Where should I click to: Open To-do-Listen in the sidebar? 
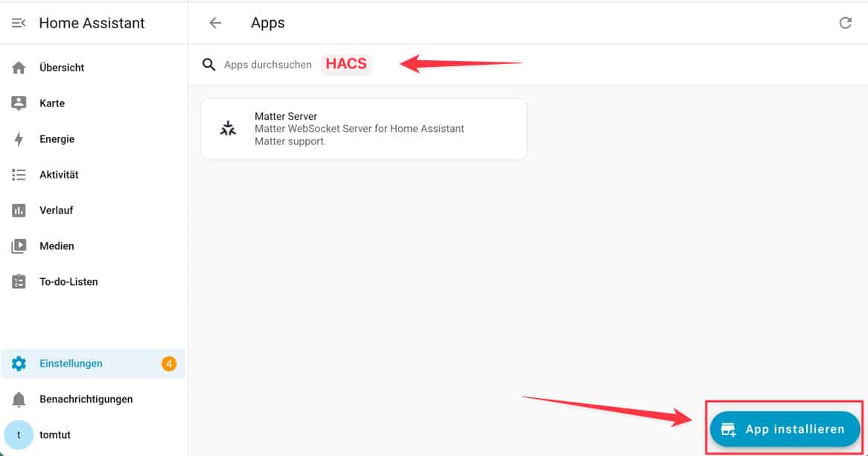pos(68,282)
